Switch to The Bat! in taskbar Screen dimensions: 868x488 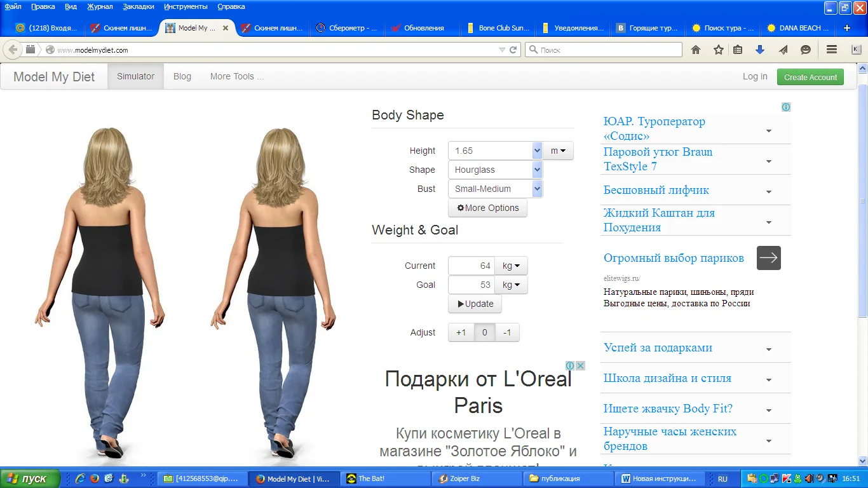[385, 478]
